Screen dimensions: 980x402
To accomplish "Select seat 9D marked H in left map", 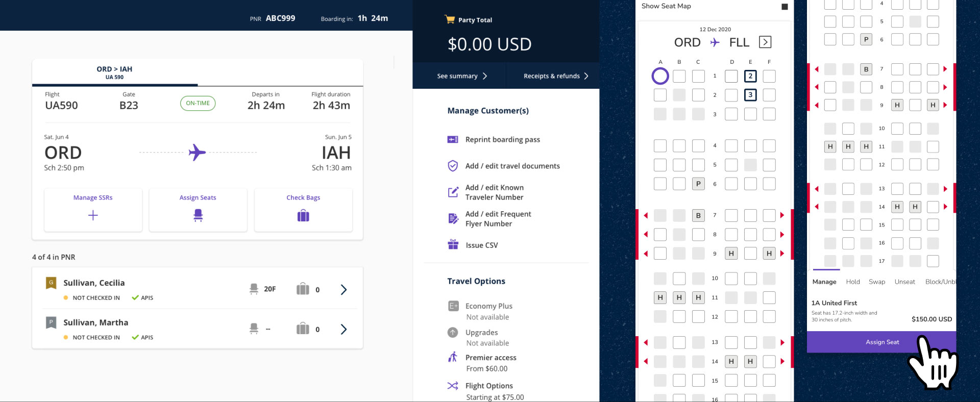I will [x=731, y=253].
